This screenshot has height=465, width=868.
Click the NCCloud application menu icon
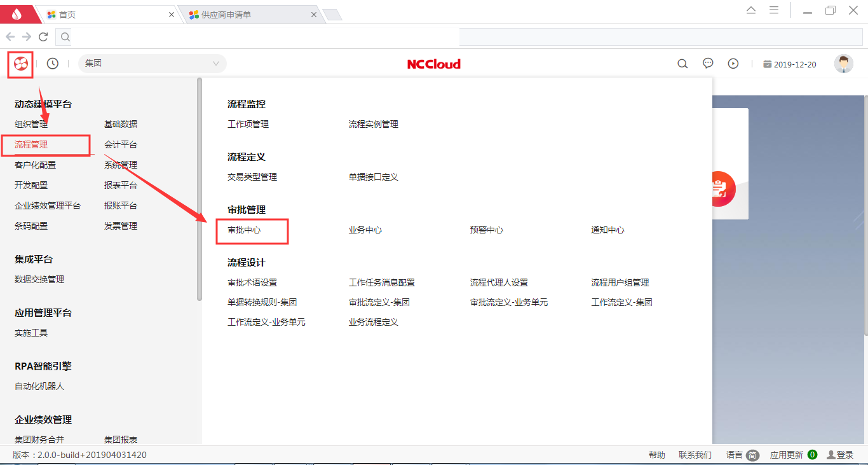click(20, 64)
